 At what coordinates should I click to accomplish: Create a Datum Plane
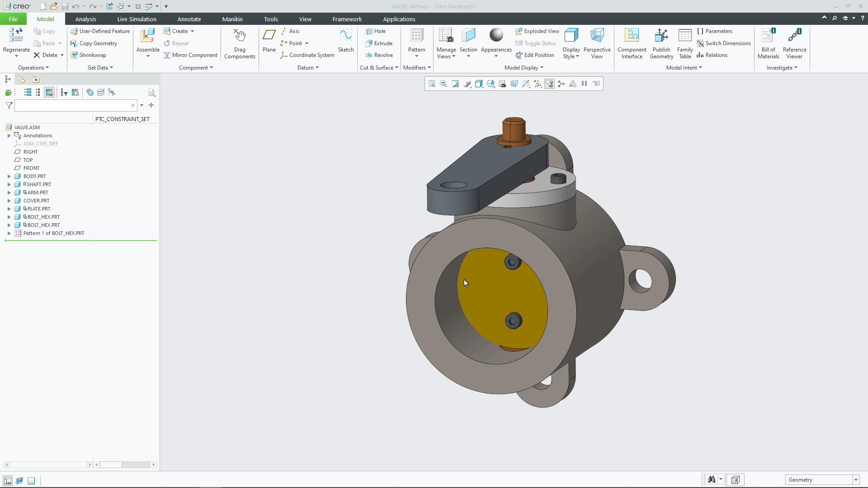(269, 41)
